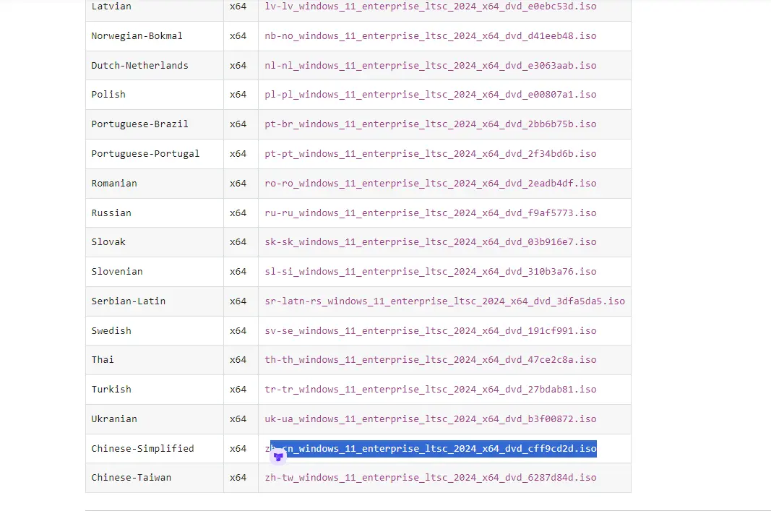Click the Dutch-Netherlands language cell
Viewport: 771px width, 532px height.
(x=155, y=65)
